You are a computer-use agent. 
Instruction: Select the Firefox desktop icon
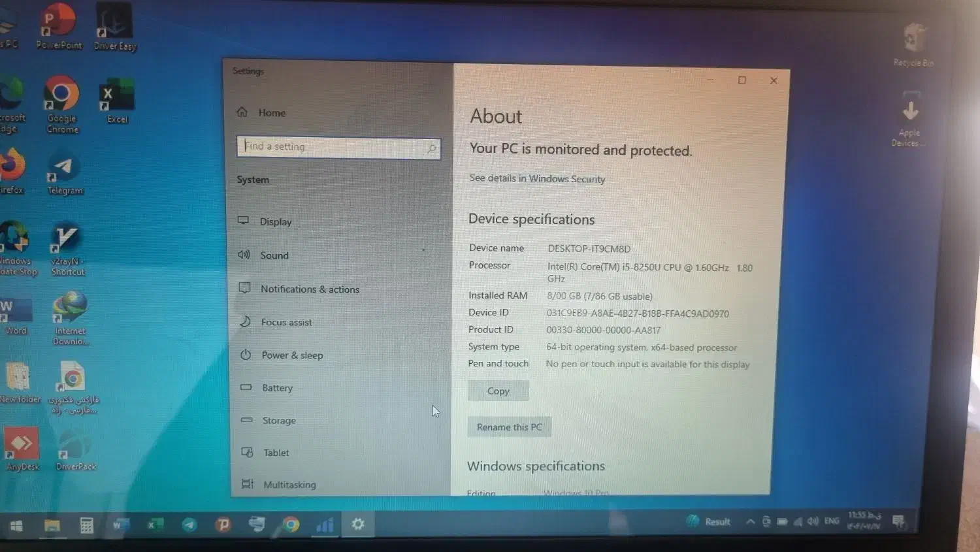12,171
